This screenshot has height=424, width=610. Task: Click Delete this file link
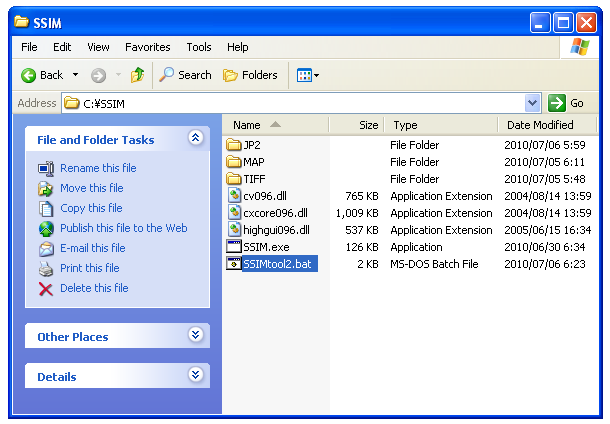point(94,288)
